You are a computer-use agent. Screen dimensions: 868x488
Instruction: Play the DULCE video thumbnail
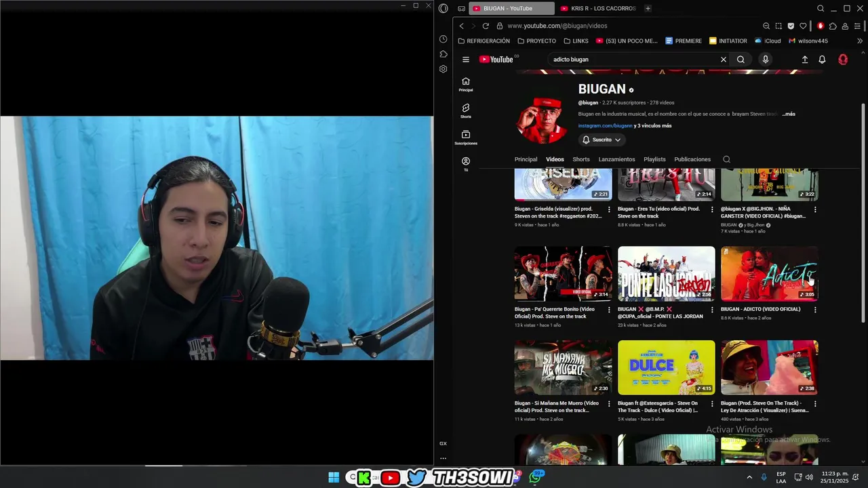click(x=666, y=367)
